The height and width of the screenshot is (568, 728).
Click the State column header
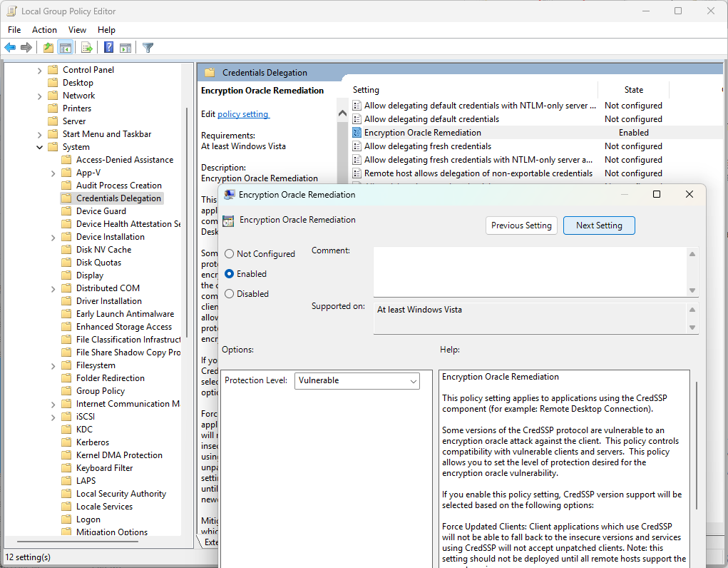(x=634, y=90)
